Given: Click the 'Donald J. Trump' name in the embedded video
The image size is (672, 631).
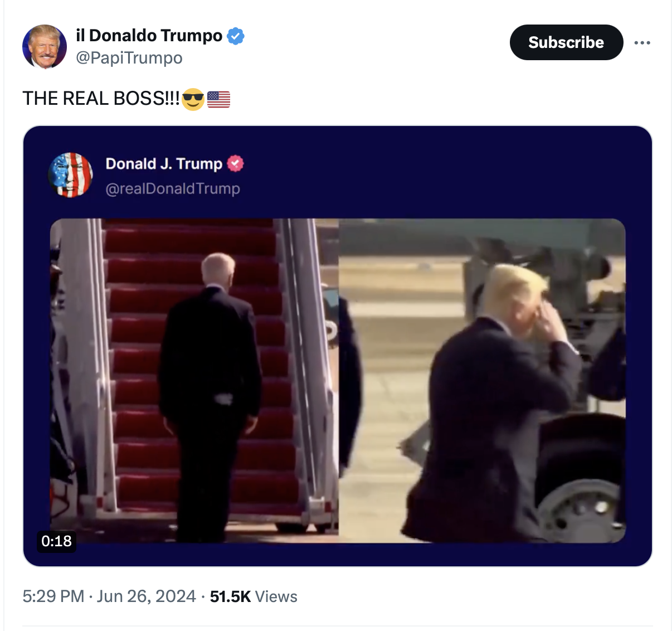Looking at the screenshot, I should [x=164, y=164].
